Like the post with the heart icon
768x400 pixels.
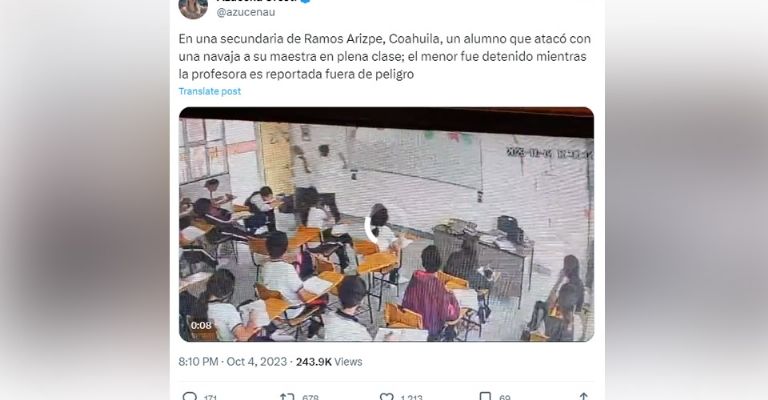(x=386, y=396)
